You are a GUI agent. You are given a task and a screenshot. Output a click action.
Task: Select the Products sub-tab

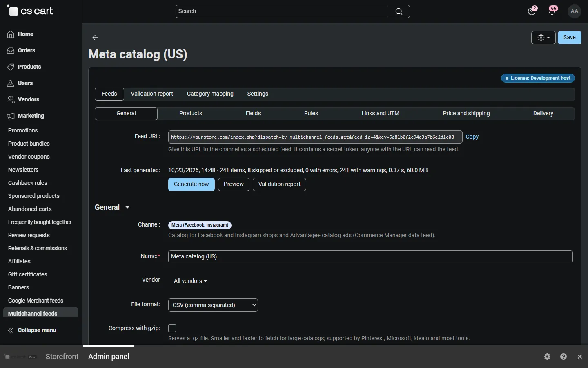(x=191, y=114)
